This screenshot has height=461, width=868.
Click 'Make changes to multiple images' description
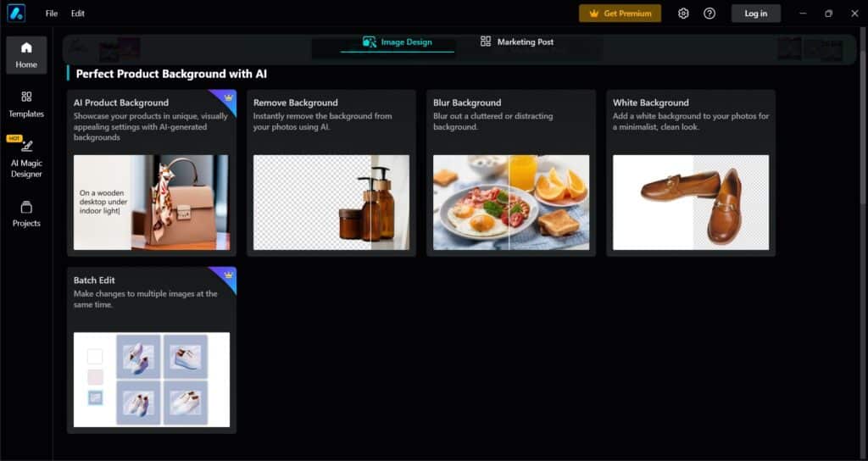click(x=146, y=299)
